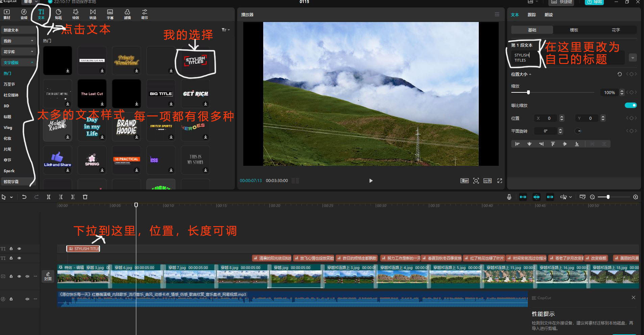Open the 特效 effects panel

pos(76,14)
